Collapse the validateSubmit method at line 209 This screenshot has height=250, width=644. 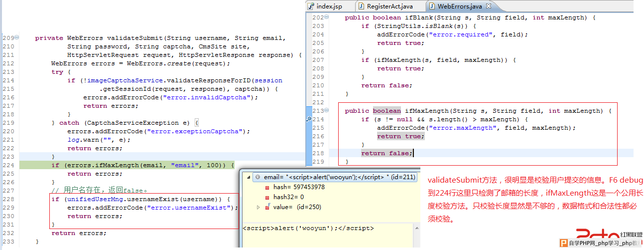(x=17, y=38)
